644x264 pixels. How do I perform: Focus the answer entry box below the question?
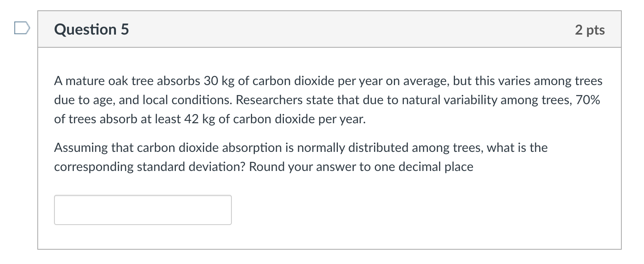click(142, 210)
